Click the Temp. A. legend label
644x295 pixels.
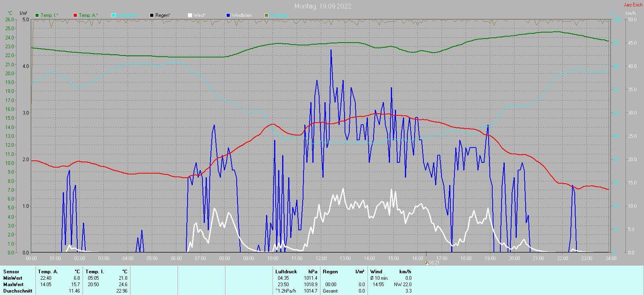88,15
